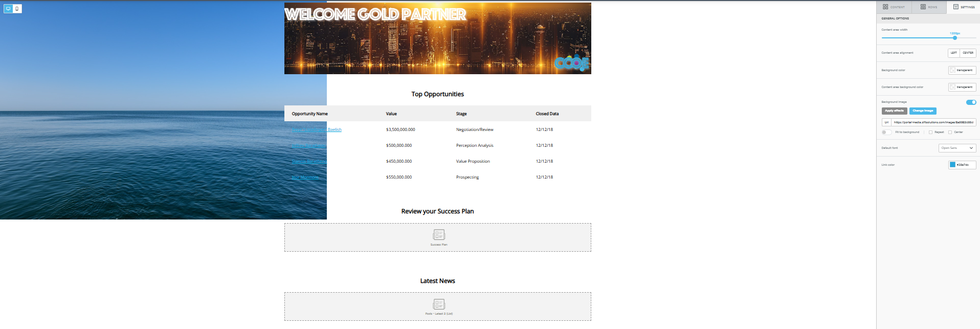Open the Default font dropdown
The height and width of the screenshot is (329, 980).
[957, 148]
